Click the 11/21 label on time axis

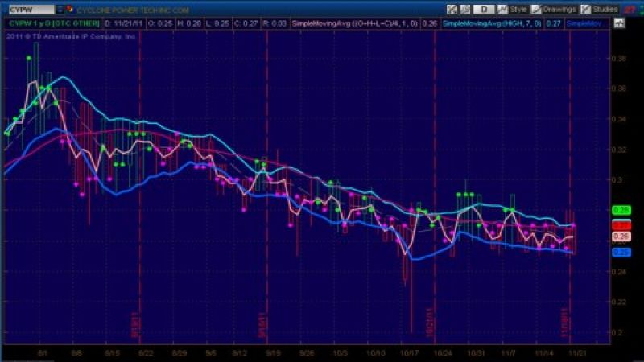tap(576, 353)
